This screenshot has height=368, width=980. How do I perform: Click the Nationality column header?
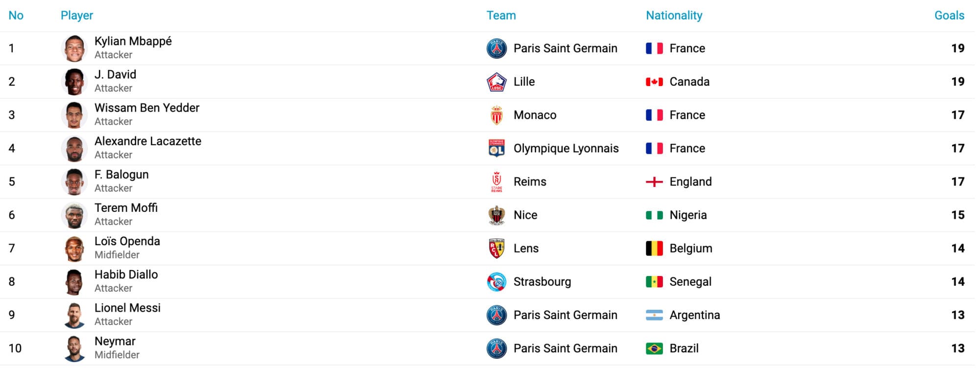674,15
